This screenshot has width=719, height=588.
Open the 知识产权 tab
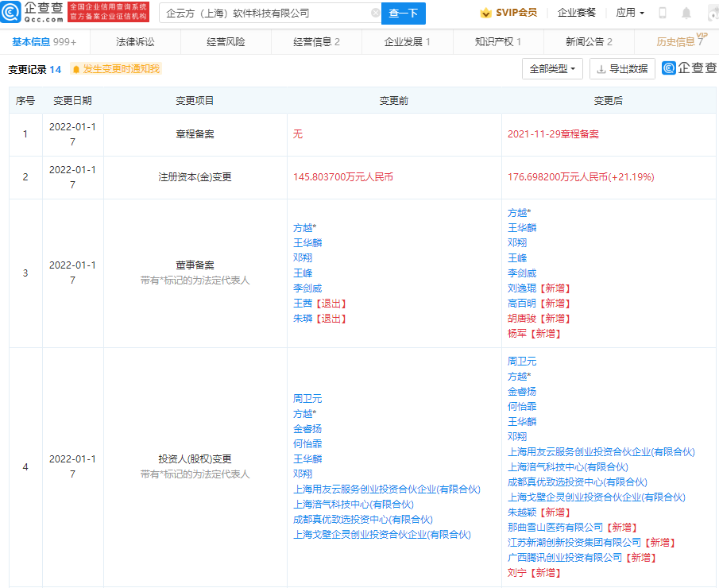pos(498,42)
